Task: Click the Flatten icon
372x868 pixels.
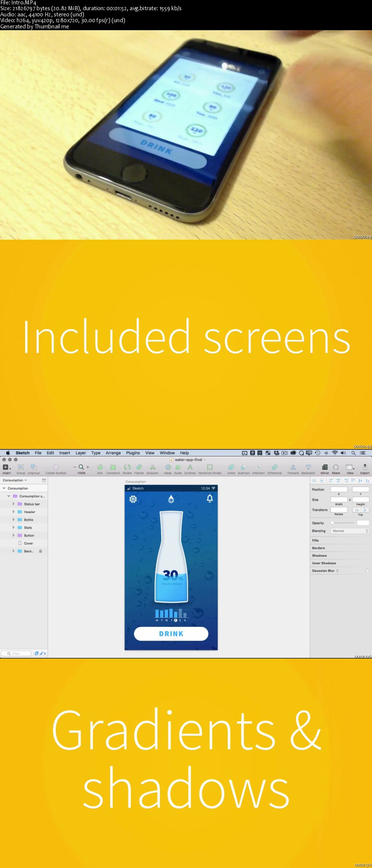Action: tap(139, 467)
